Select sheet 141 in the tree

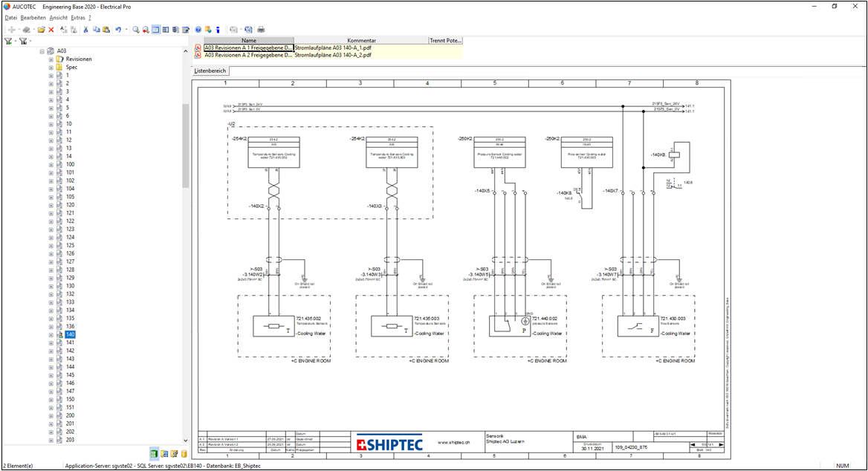[71, 342]
